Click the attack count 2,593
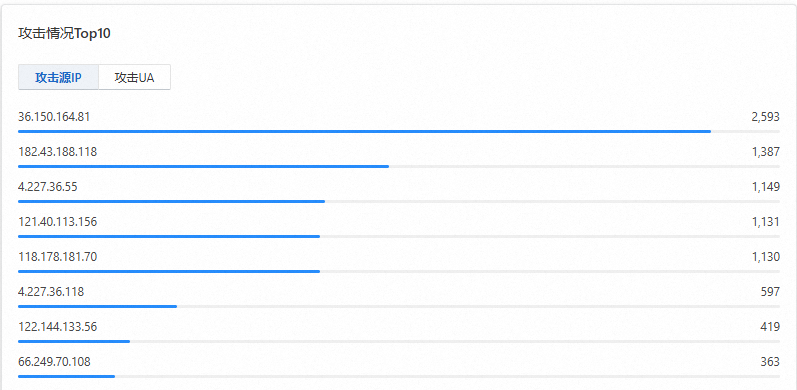Image resolution: width=797 pixels, height=390 pixels. [765, 117]
